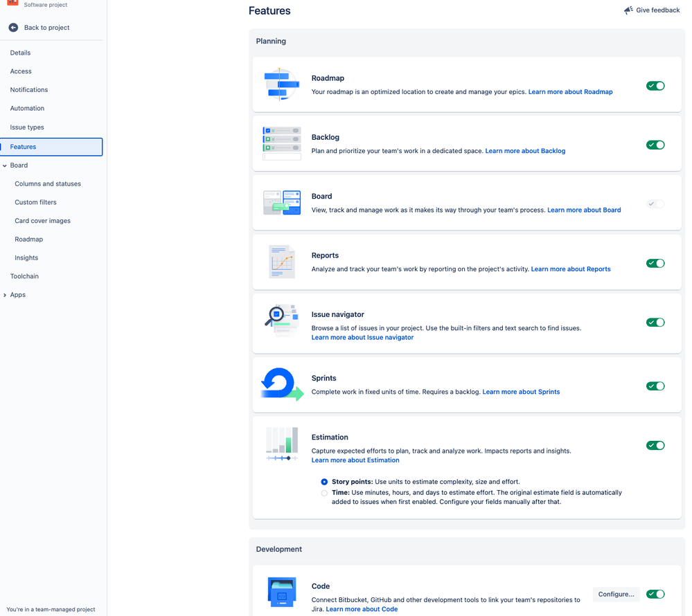The image size is (692, 616).
Task: Turn off the Estimation toggle
Action: (655, 445)
